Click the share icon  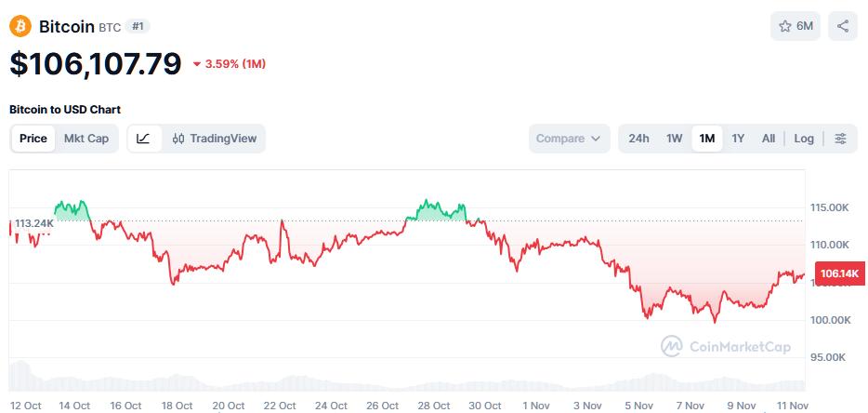pos(843,26)
